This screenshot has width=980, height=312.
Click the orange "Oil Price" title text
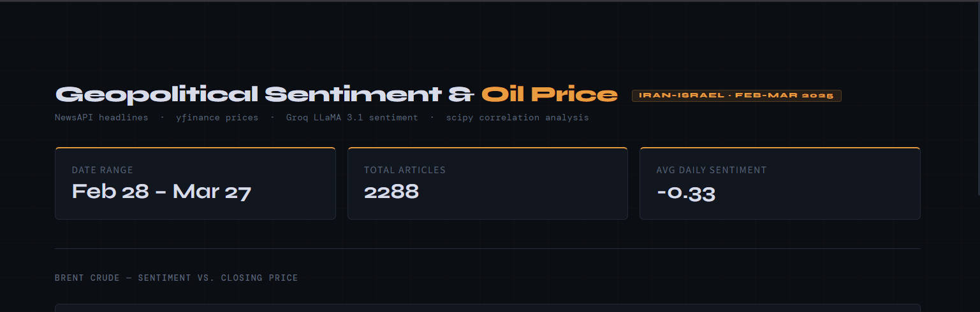549,95
